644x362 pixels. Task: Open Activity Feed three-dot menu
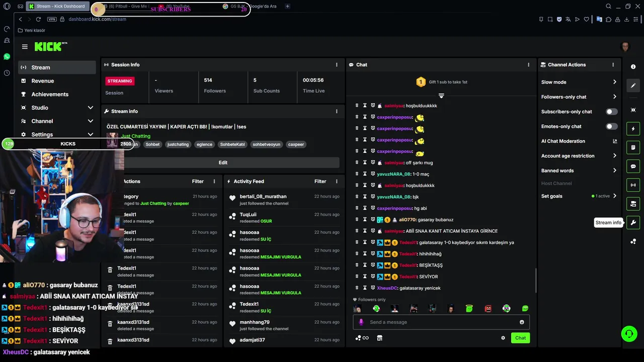click(337, 182)
